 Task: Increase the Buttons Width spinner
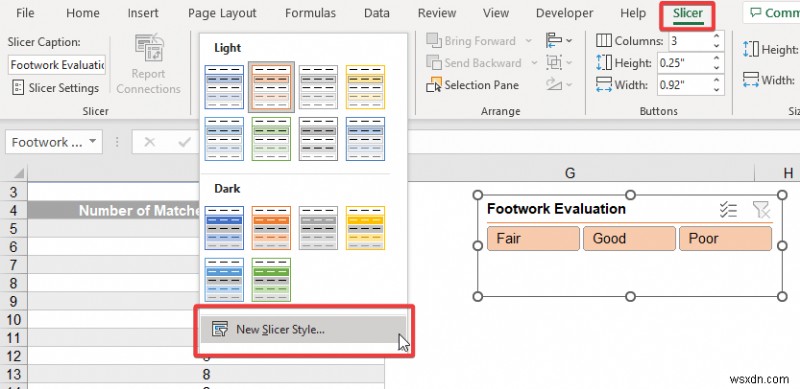coord(716,80)
